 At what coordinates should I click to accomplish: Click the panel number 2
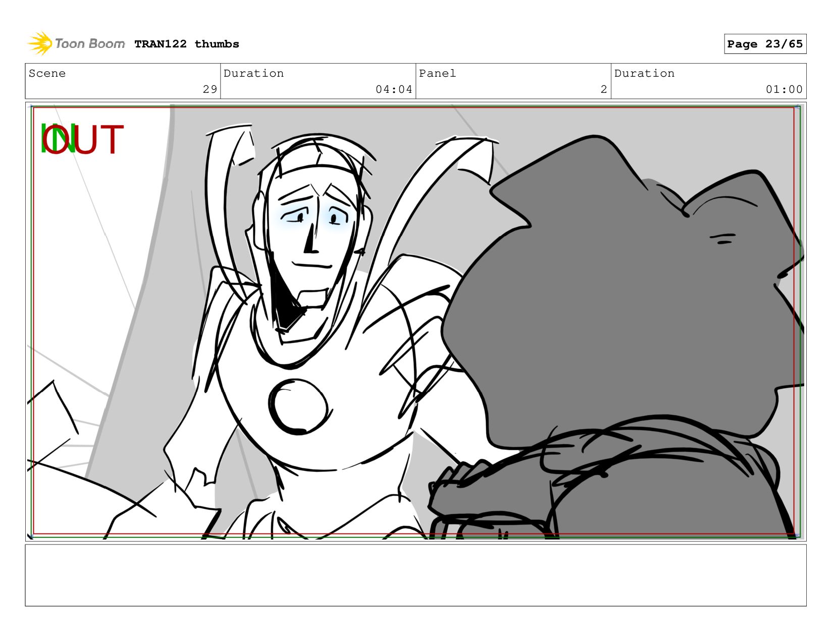[604, 89]
